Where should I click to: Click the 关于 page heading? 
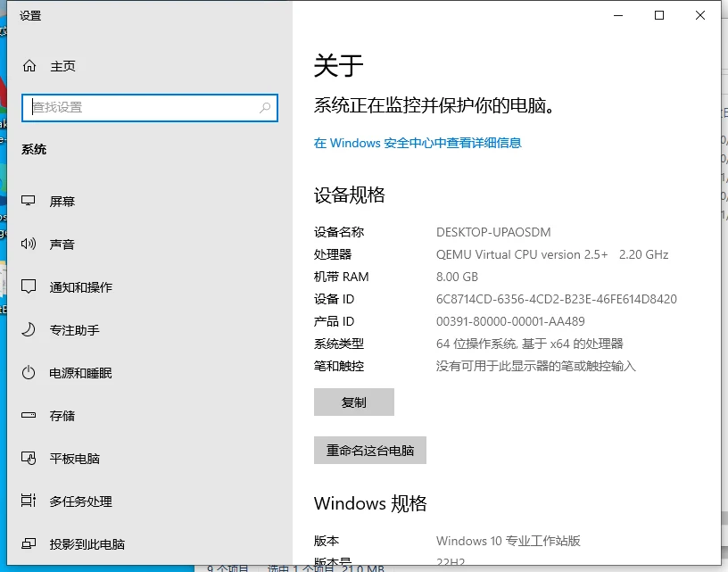(338, 65)
